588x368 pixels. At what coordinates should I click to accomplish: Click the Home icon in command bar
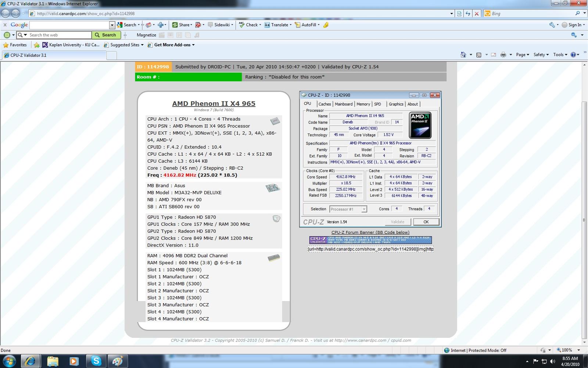[x=463, y=54]
